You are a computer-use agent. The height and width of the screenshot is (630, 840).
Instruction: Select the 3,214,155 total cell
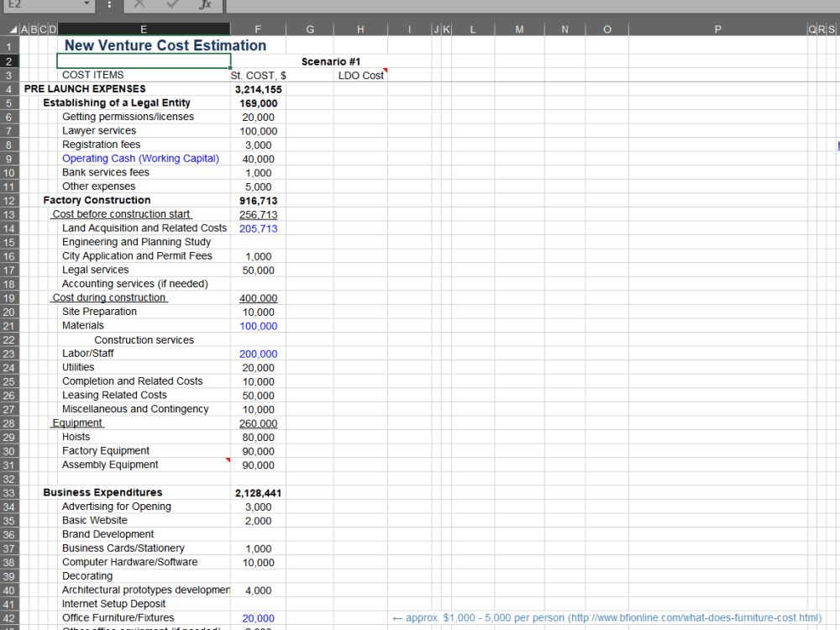pos(258,88)
